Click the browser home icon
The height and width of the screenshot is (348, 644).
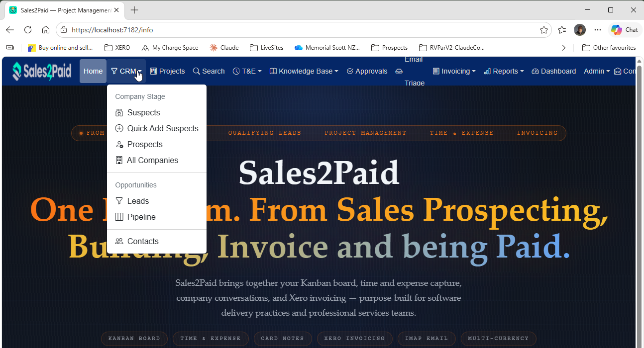(x=46, y=30)
